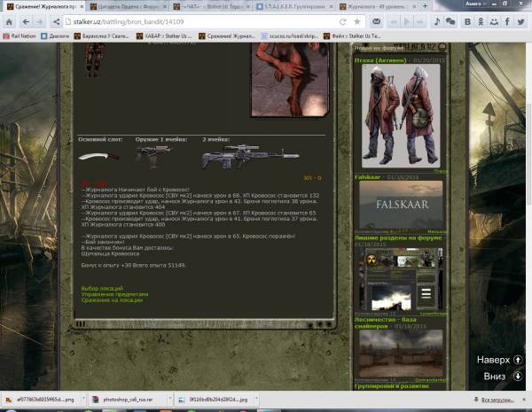Open a new browser tab with plus
This screenshot has width=532, height=412.
pos(425,6)
